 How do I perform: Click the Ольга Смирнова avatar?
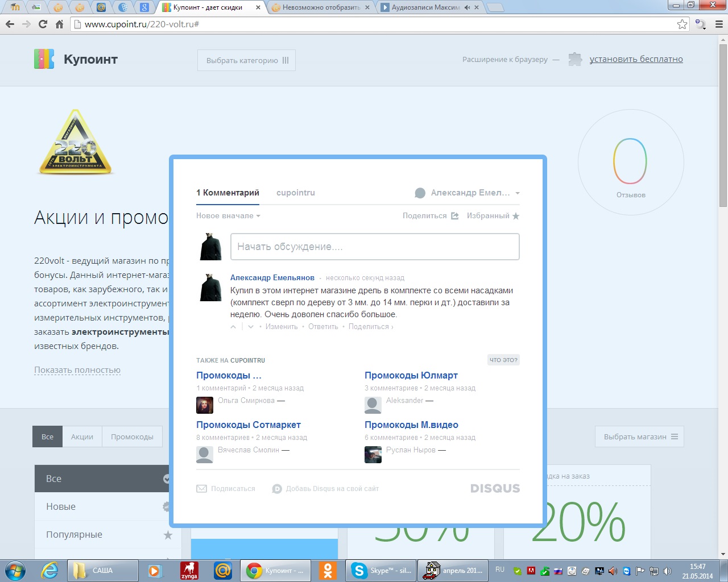click(205, 405)
